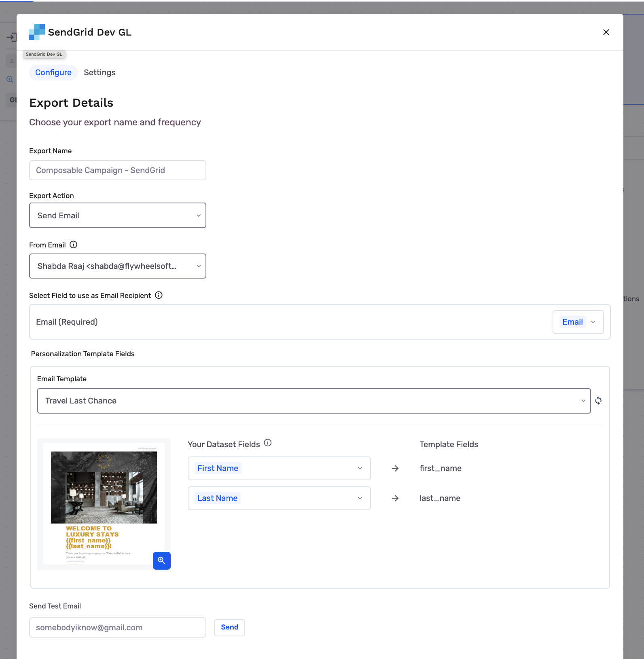The height and width of the screenshot is (659, 644).
Task: Show Your Dataset Fields info icon
Action: point(268,443)
